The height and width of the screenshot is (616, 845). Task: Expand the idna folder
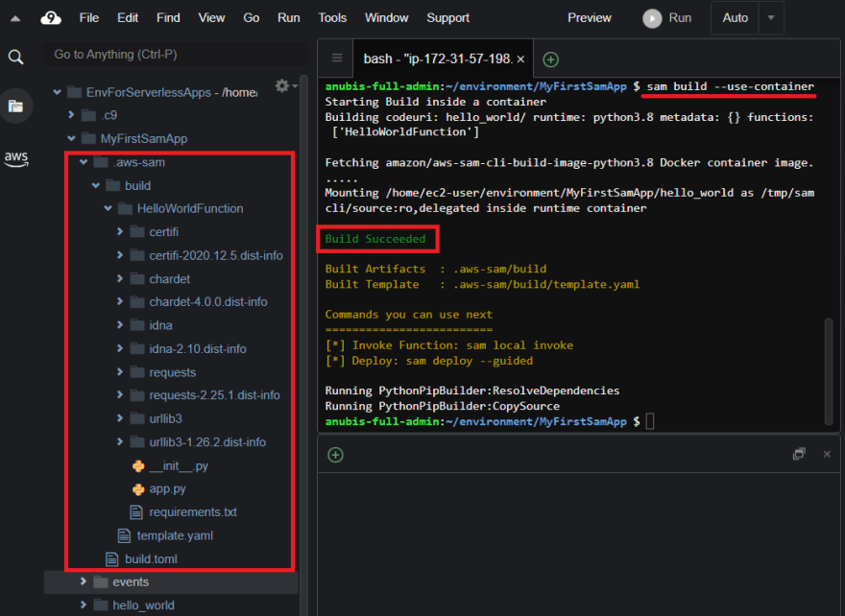pos(120,324)
